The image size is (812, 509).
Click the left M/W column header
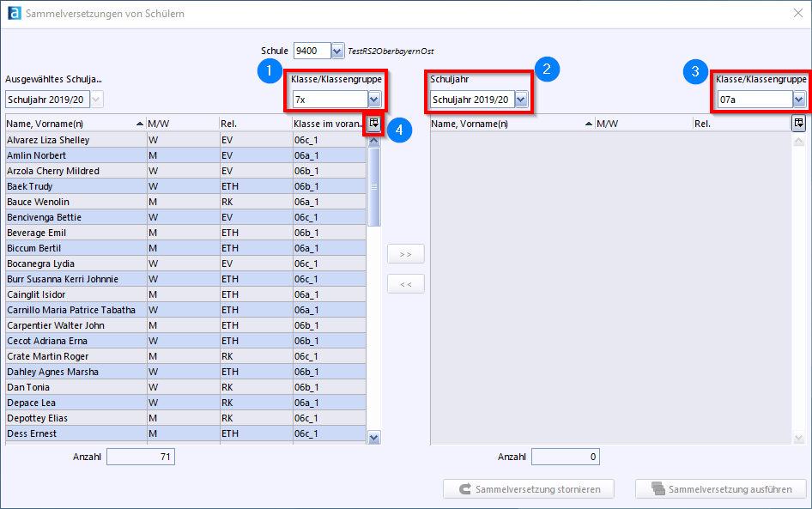pyautogui.click(x=180, y=124)
